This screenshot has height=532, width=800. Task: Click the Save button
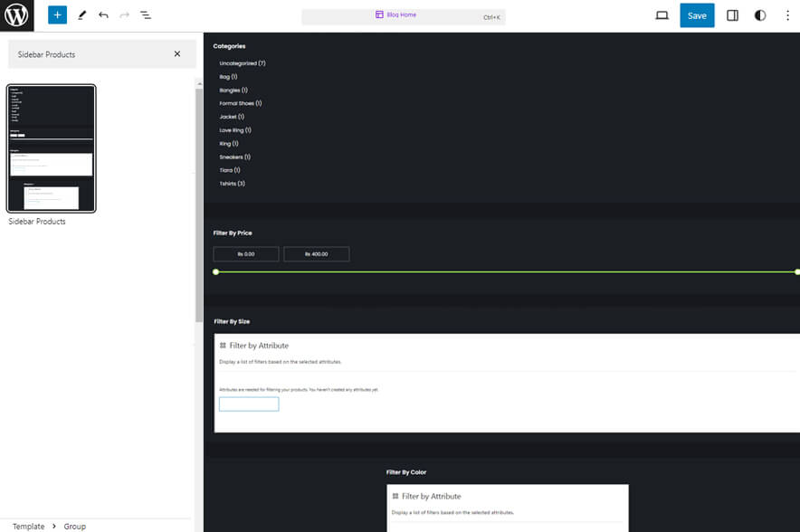[x=697, y=15]
